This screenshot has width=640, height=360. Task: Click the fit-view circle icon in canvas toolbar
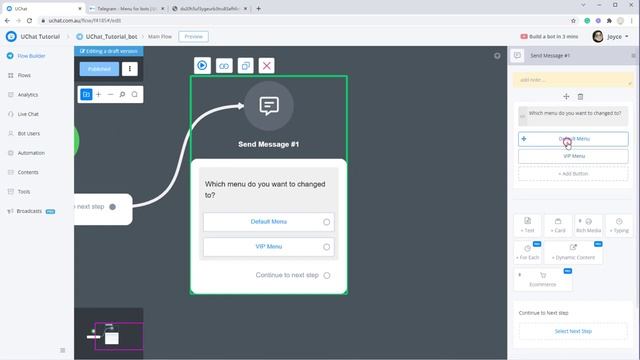tap(134, 94)
